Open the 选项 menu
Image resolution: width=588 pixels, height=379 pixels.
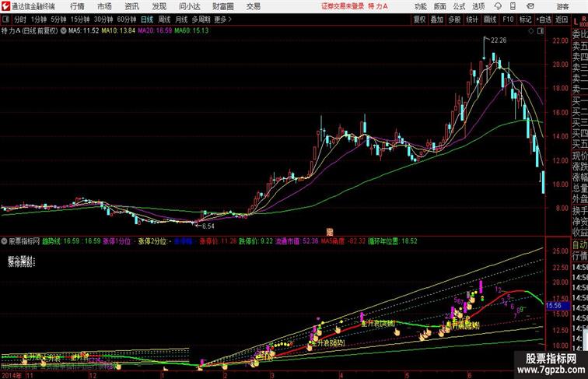tap(478, 6)
